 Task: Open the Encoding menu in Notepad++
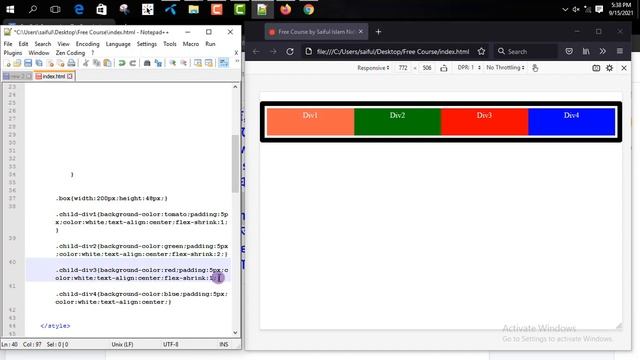(x=87, y=44)
